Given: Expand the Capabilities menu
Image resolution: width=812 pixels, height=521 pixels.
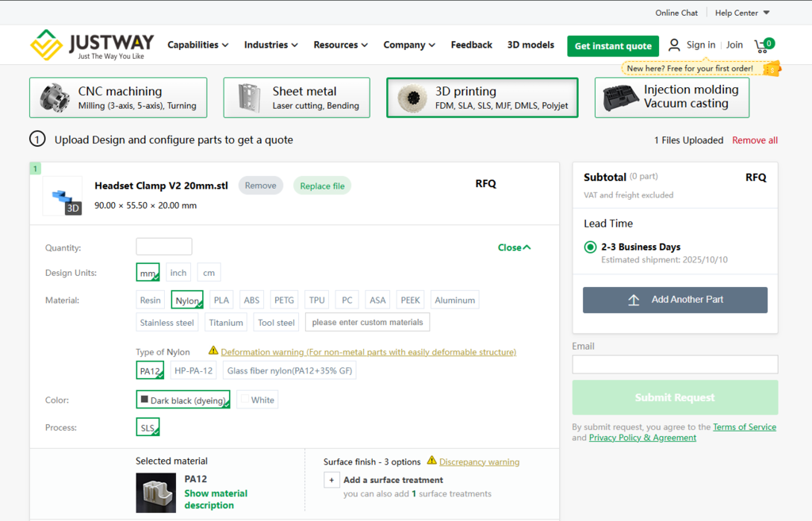Looking at the screenshot, I should pyautogui.click(x=197, y=45).
